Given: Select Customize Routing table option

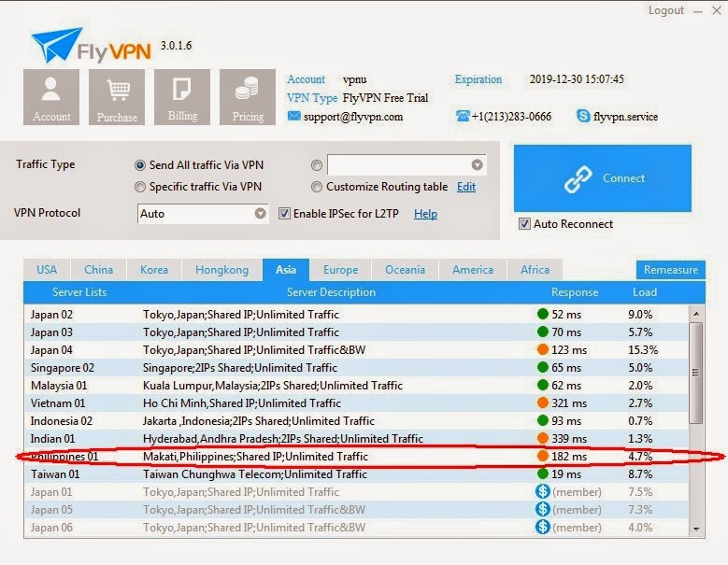Looking at the screenshot, I should pyautogui.click(x=317, y=187).
